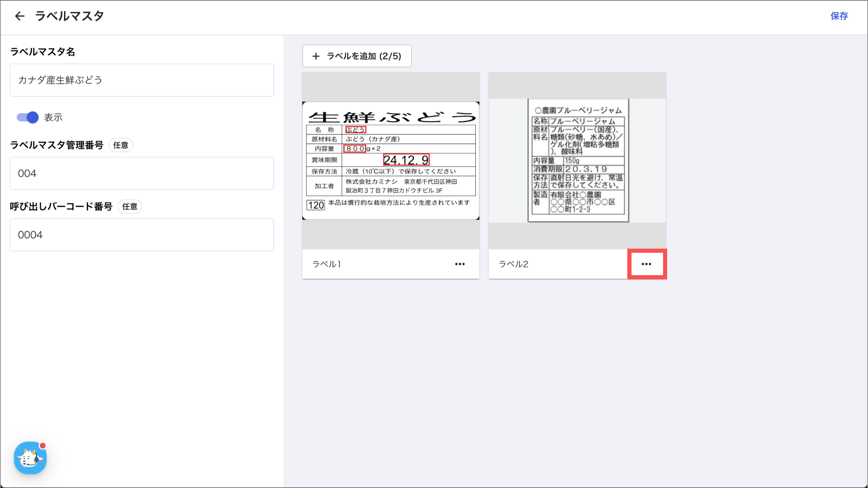868x488 pixels.
Task: Open the three-dot menu for ラベル2
Action: tap(646, 264)
